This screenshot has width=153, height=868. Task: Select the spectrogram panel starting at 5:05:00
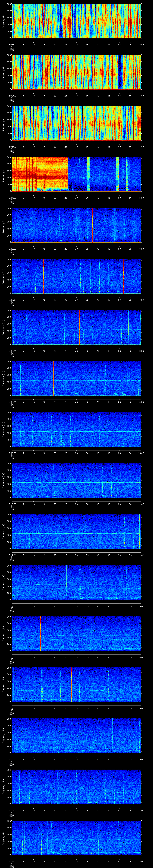[77, 225]
